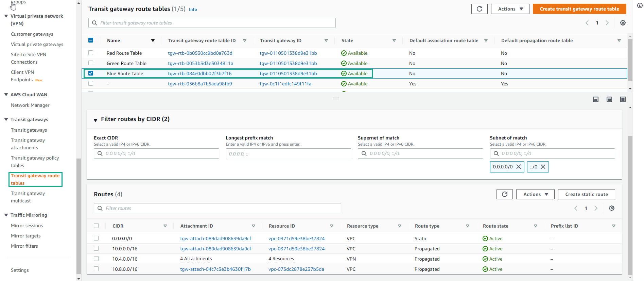
Task: Sort by Transit gateway ID column
Action: point(326,40)
